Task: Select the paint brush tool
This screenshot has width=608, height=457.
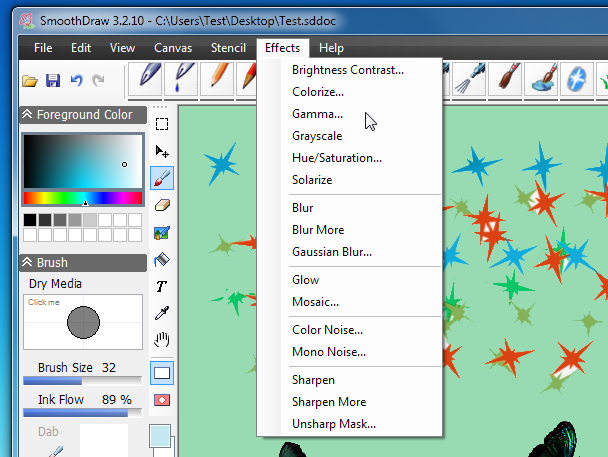Action: 162,178
